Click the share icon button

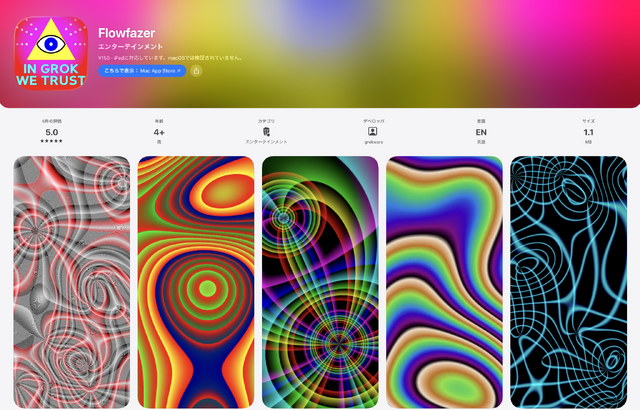coord(196,71)
